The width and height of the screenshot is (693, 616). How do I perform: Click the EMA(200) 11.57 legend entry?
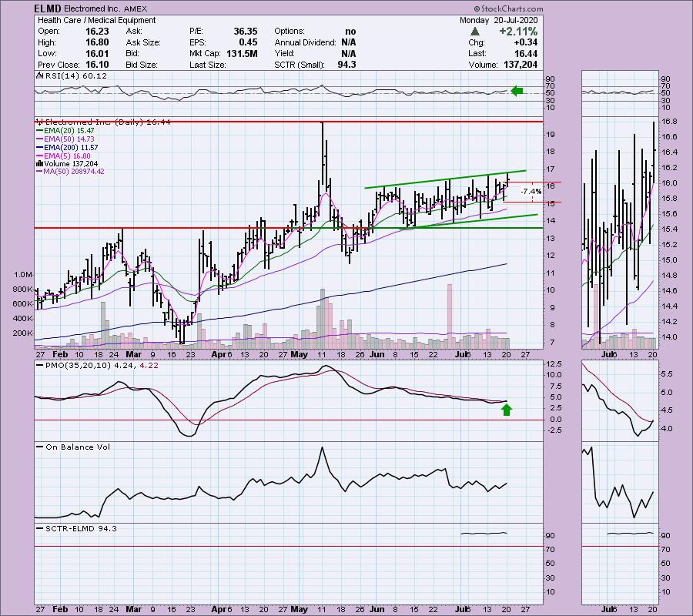pyautogui.click(x=71, y=148)
